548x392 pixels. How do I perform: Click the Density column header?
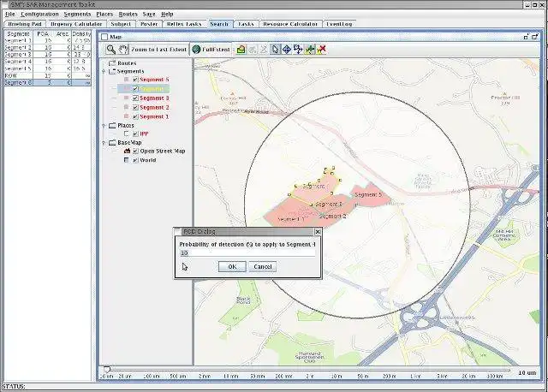coord(81,34)
